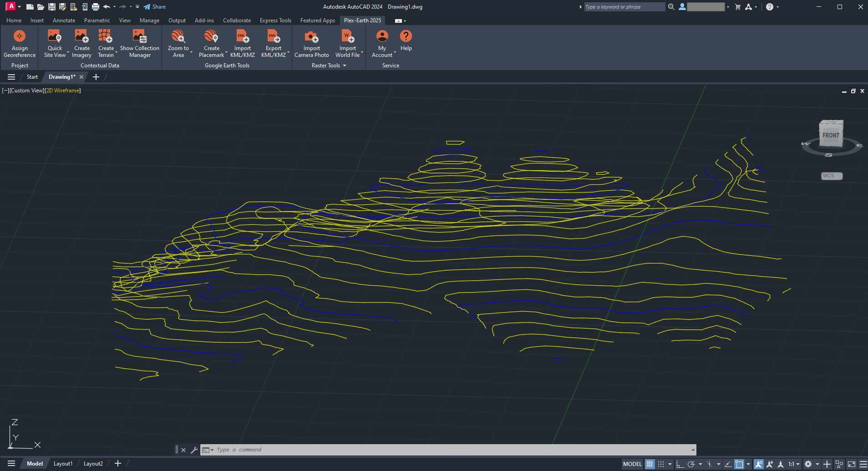Click Isolate Objects icon in status bar
The width and height of the screenshot is (868, 471).
pyautogui.click(x=839, y=464)
